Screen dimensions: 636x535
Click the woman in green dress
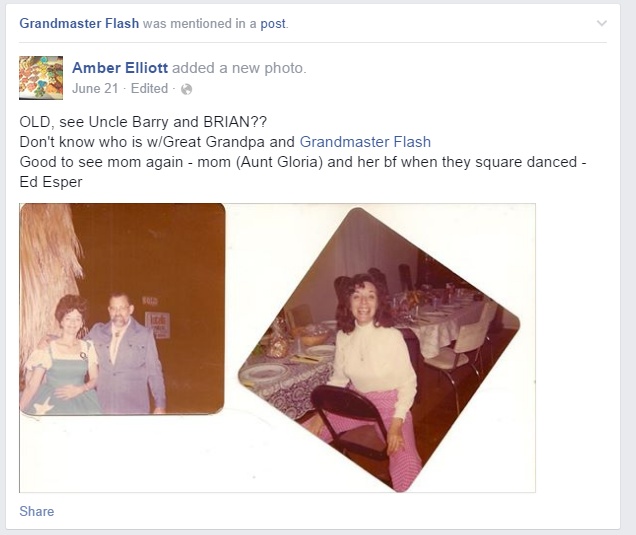click(x=59, y=357)
